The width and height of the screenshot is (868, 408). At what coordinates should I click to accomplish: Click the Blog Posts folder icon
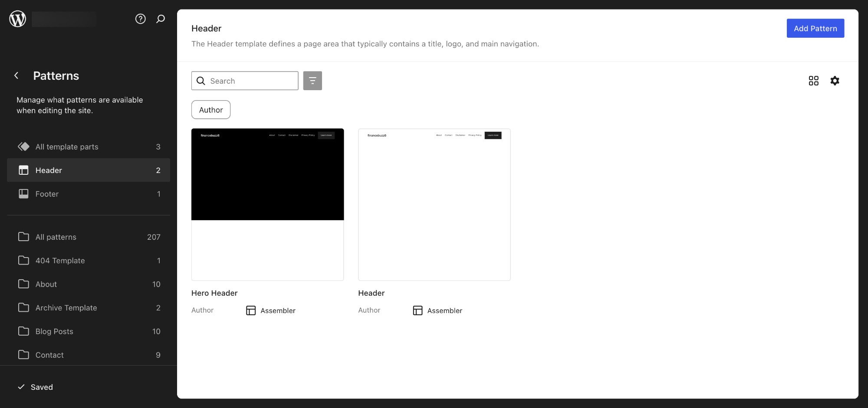click(23, 331)
